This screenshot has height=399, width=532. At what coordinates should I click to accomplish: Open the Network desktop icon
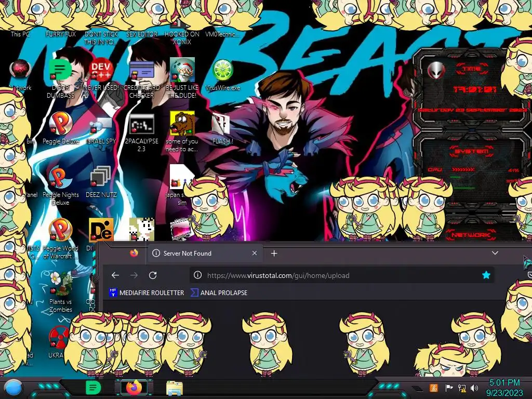tap(20, 70)
